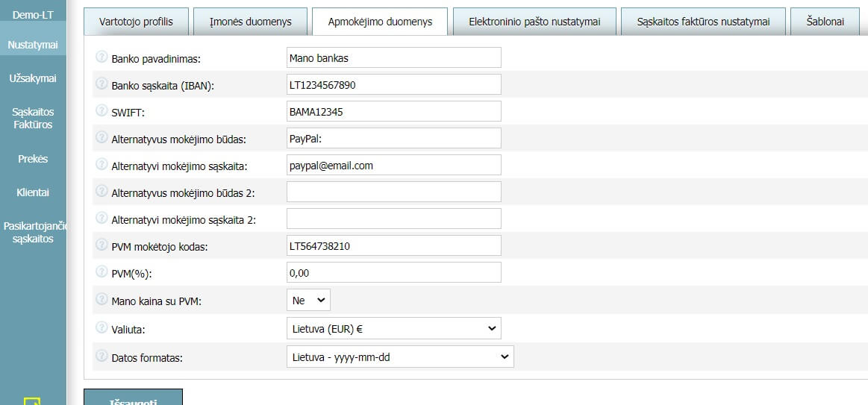Open Nustatymai in the sidebar
The height and width of the screenshot is (405, 868).
pos(33,45)
